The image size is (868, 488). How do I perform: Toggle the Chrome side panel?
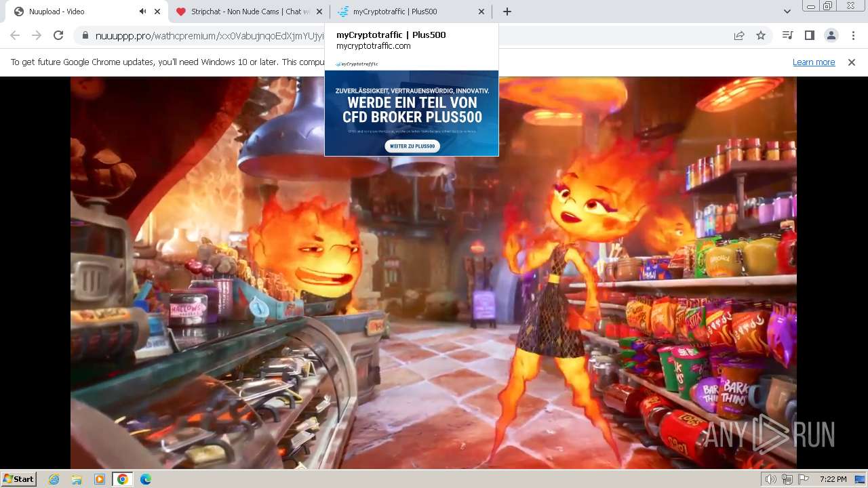pos(809,35)
